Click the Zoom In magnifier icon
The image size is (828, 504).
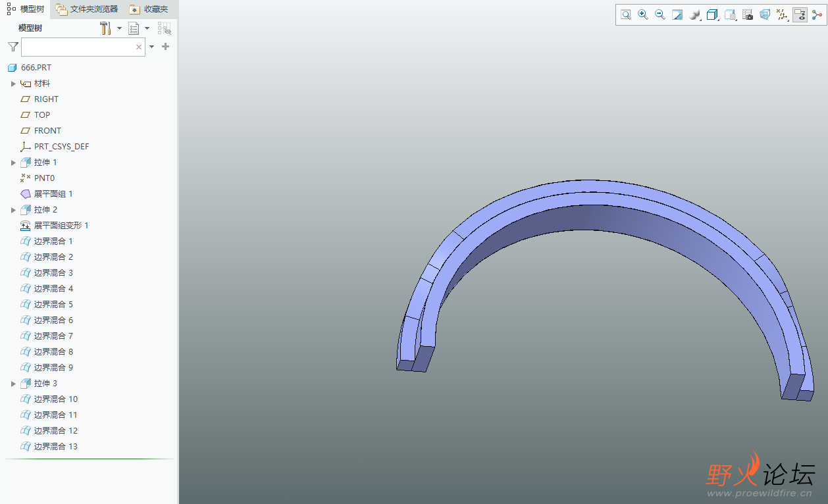[643, 14]
